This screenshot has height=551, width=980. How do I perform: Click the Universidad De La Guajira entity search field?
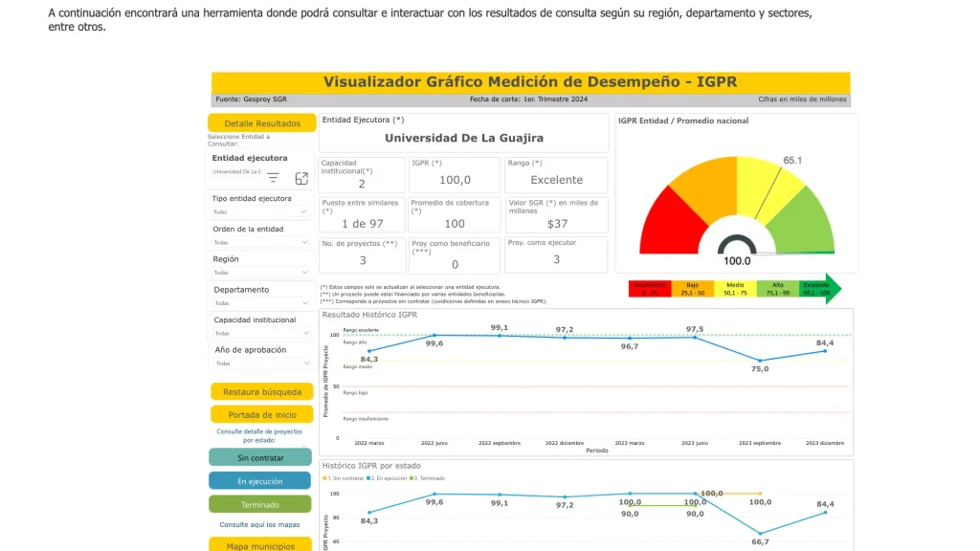[x=237, y=172]
